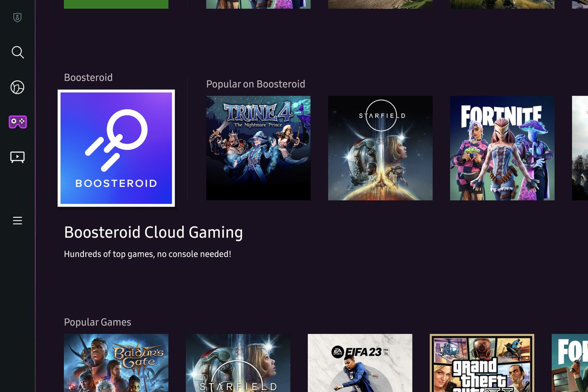Select the green tile at top left
588x392 pixels.
coord(116,4)
